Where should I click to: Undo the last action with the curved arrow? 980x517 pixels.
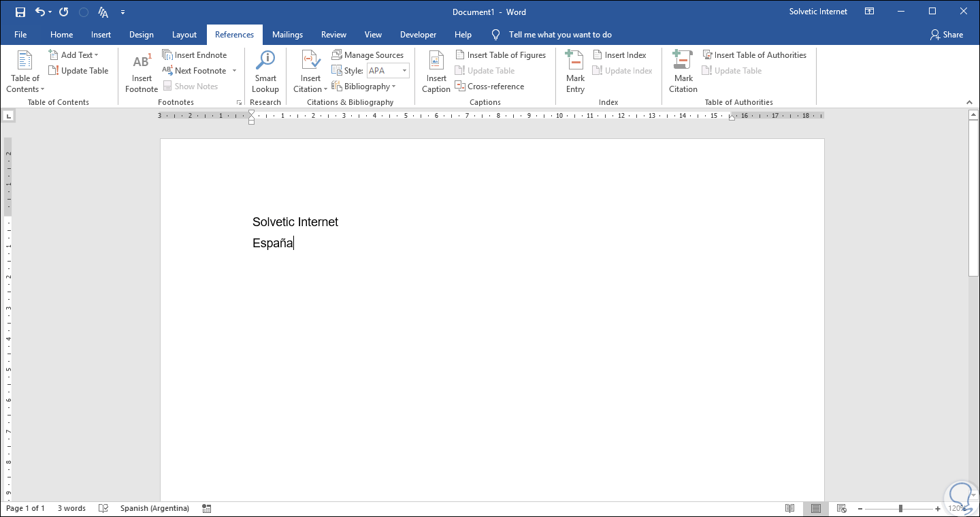pos(40,12)
